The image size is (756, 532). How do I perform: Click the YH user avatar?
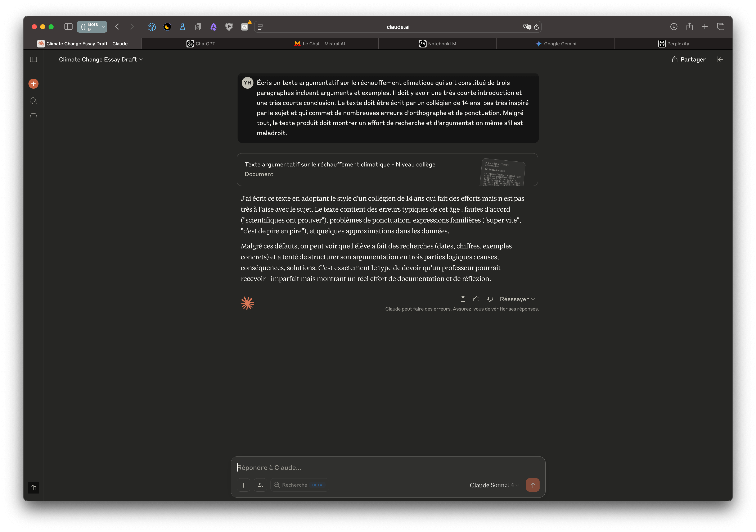247,83
